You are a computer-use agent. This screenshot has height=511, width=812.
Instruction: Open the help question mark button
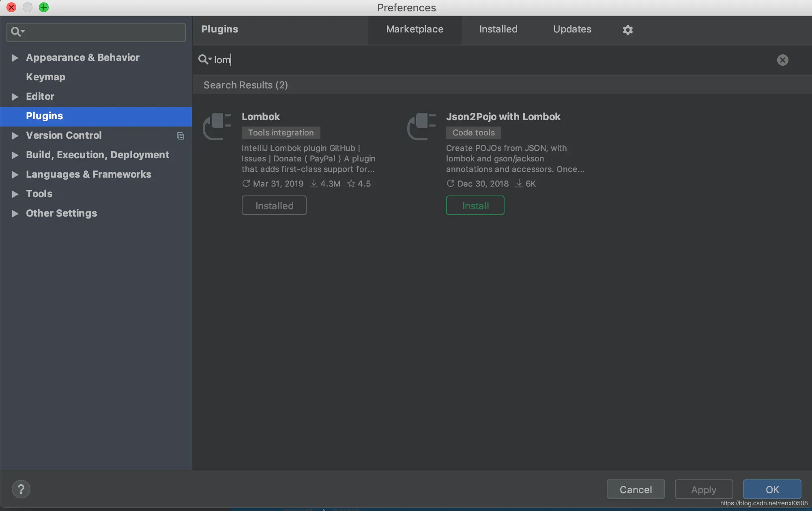[x=21, y=489]
